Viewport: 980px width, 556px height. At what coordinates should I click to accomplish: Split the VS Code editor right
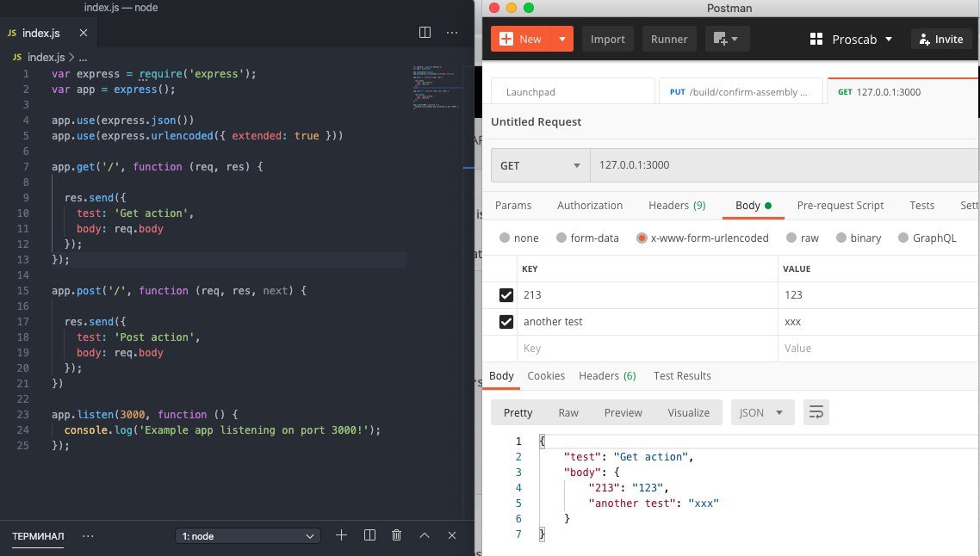pyautogui.click(x=425, y=33)
